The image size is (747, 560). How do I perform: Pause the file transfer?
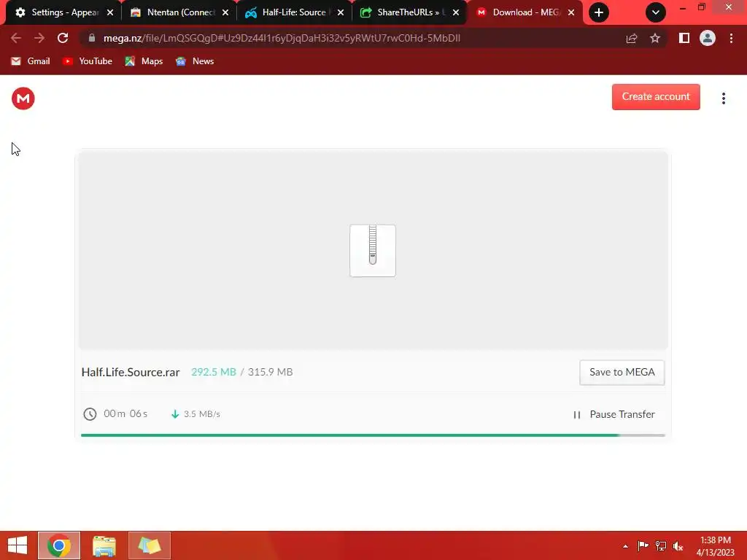614,414
